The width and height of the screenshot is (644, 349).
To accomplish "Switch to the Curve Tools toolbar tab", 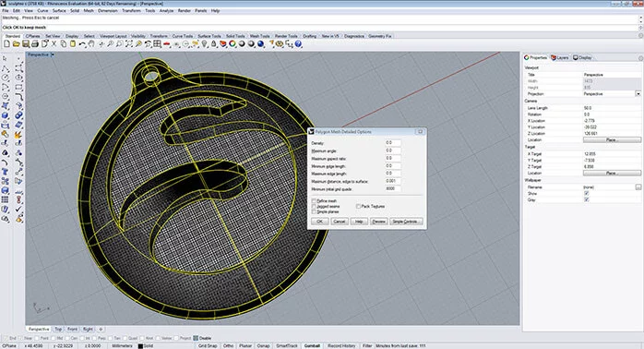I will click(183, 36).
